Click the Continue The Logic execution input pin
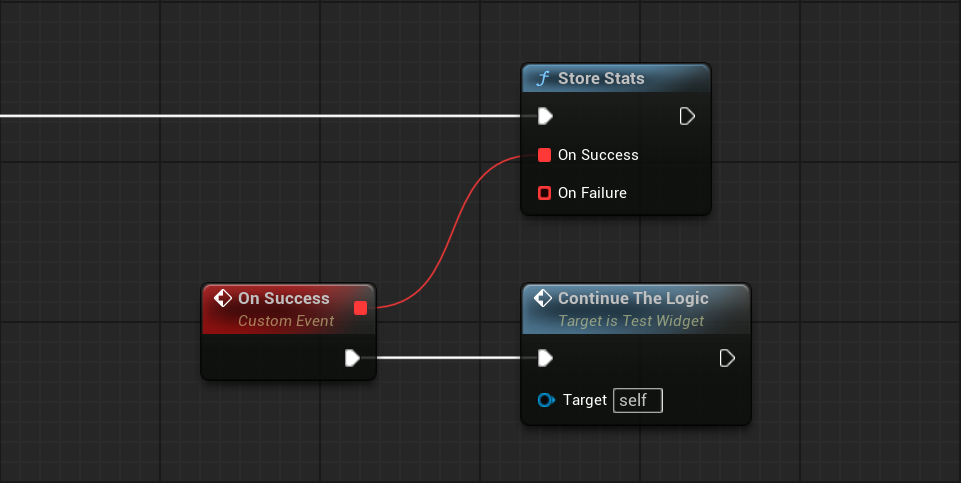961x483 pixels. point(544,358)
